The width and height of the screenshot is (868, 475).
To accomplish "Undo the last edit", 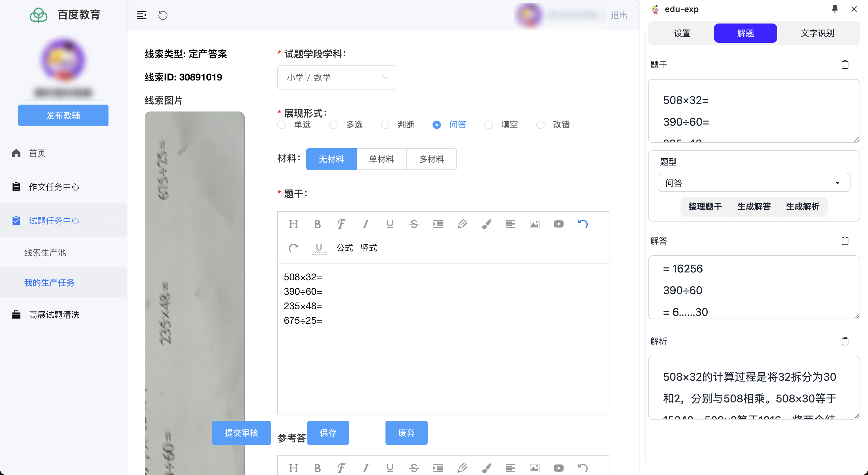I will pyautogui.click(x=583, y=224).
